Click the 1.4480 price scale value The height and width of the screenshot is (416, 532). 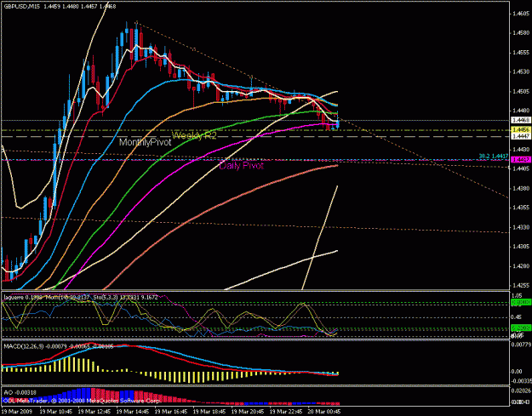[x=522, y=111]
